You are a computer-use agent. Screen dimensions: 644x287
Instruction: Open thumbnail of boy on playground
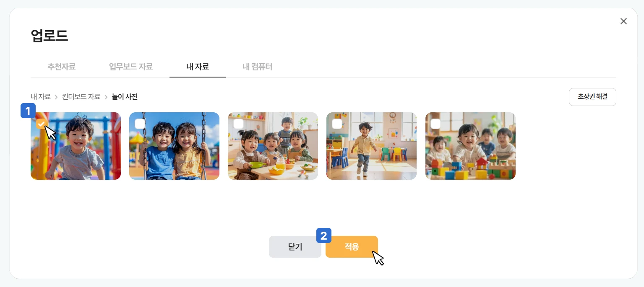pyautogui.click(x=76, y=146)
